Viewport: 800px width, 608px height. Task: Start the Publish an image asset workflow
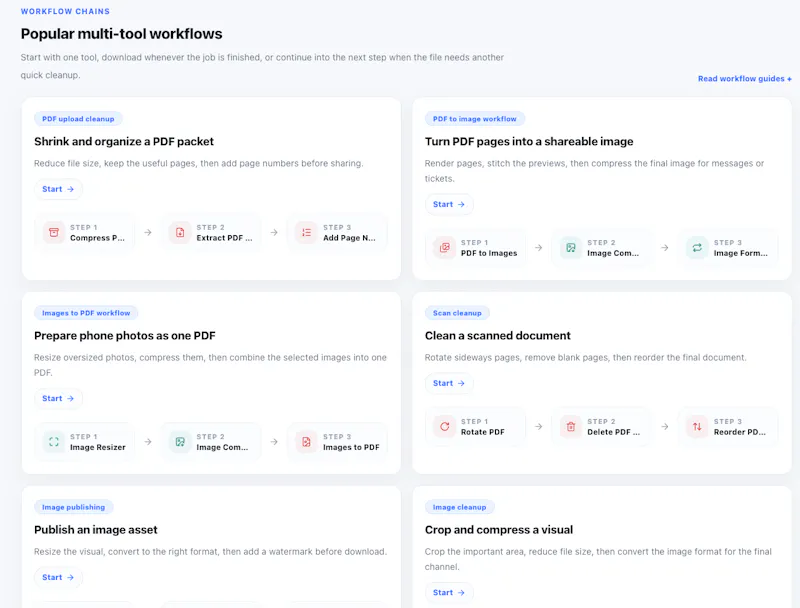coord(58,577)
